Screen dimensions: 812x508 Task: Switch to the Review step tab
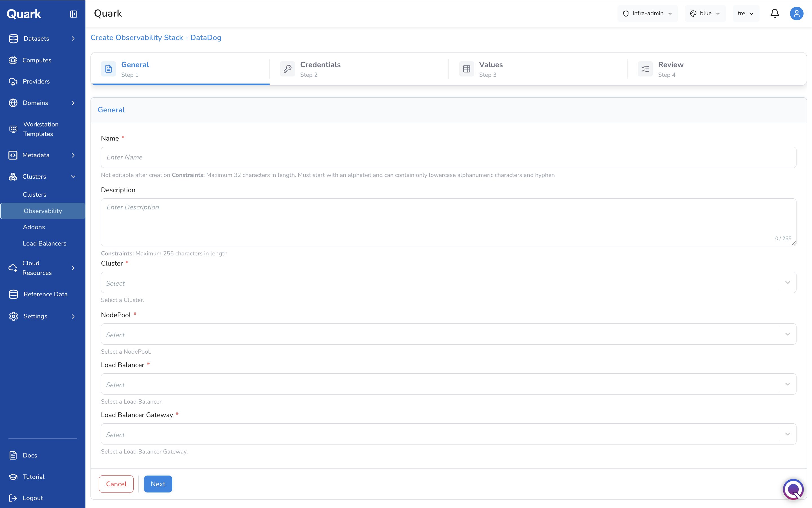coord(717,69)
